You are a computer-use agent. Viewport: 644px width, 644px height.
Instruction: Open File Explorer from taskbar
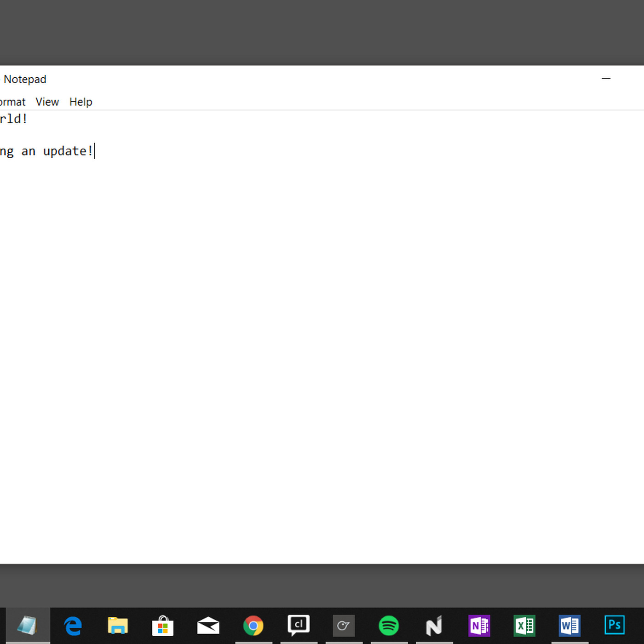click(118, 626)
